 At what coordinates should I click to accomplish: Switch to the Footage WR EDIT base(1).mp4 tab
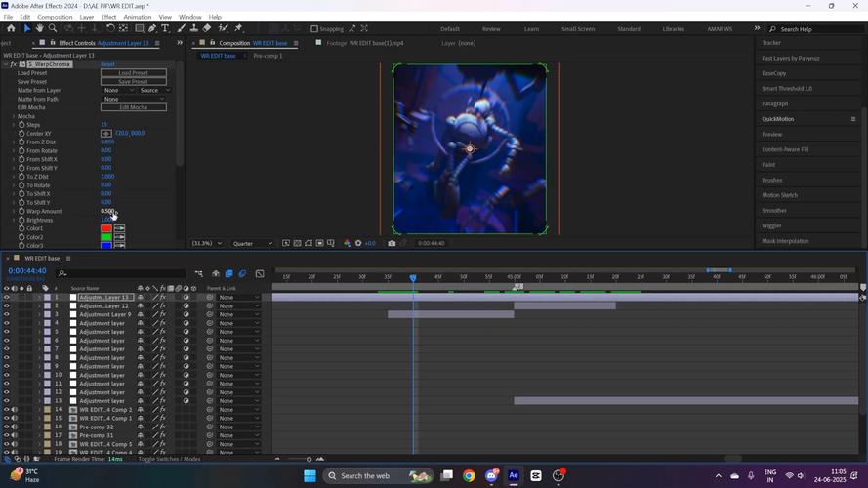click(x=364, y=43)
